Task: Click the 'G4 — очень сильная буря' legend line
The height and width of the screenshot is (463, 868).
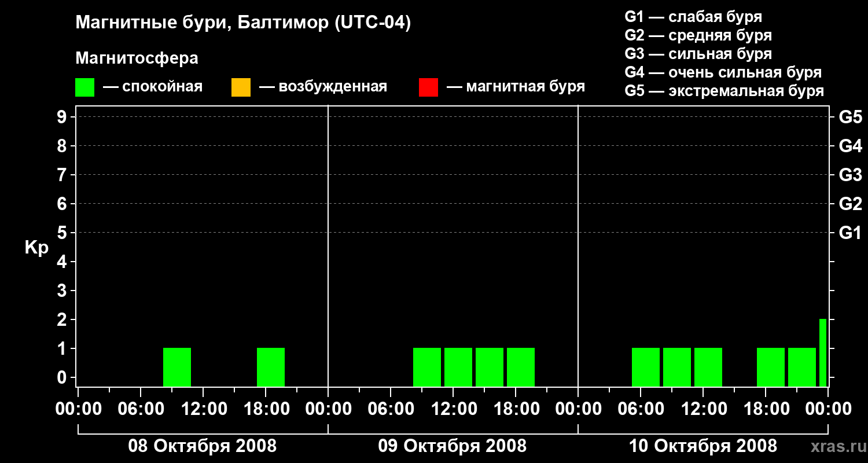Action: tap(723, 72)
